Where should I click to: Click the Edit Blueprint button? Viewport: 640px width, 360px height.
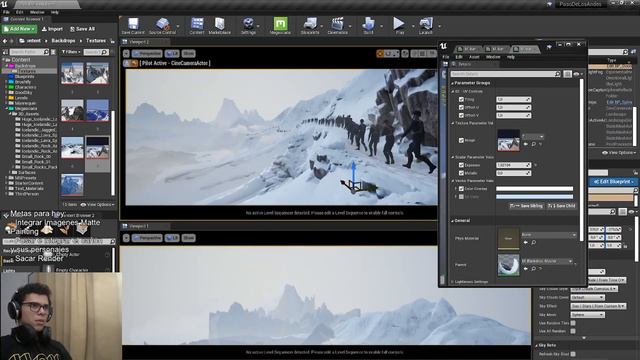coord(613,182)
